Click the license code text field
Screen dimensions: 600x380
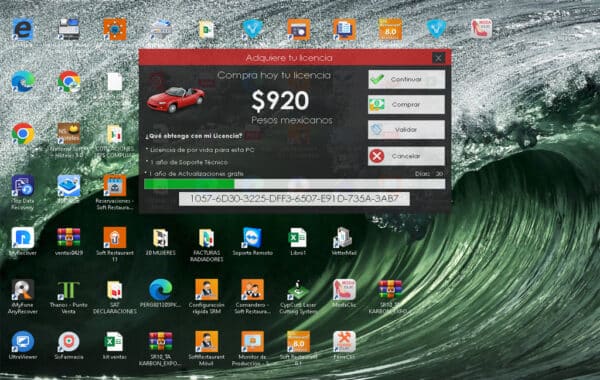[294, 199]
